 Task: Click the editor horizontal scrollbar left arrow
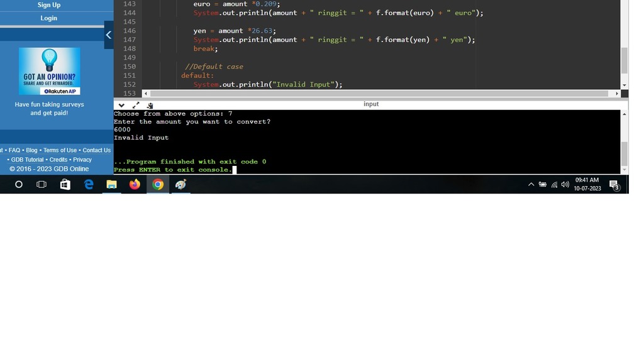[145, 94]
